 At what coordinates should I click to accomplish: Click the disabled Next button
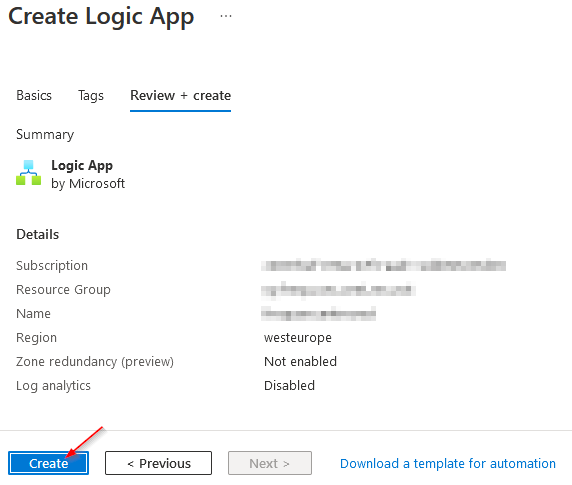270,463
